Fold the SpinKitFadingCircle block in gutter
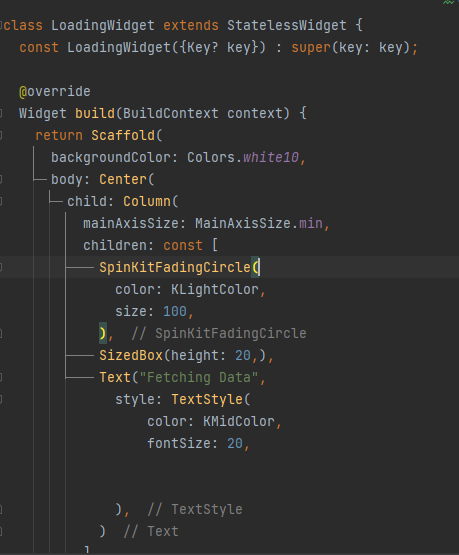 (x=1, y=267)
